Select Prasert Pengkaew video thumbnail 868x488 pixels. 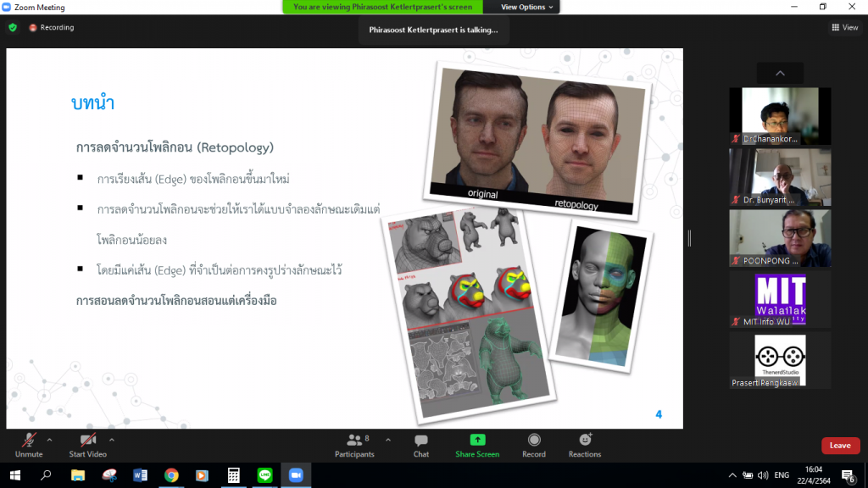780,361
